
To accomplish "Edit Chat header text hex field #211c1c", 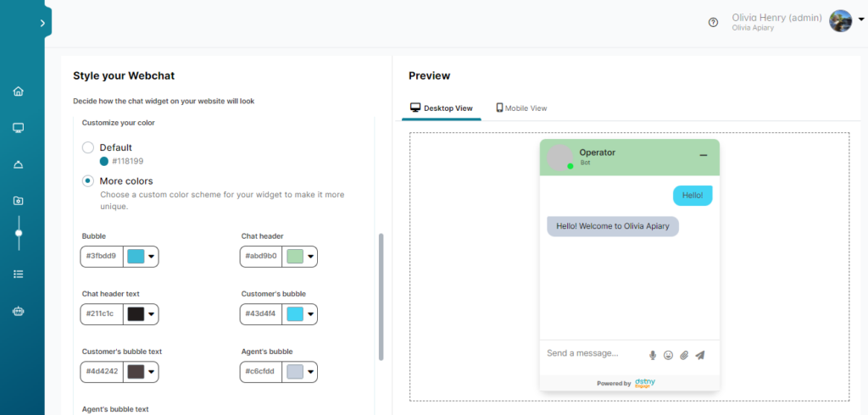I will tap(102, 314).
